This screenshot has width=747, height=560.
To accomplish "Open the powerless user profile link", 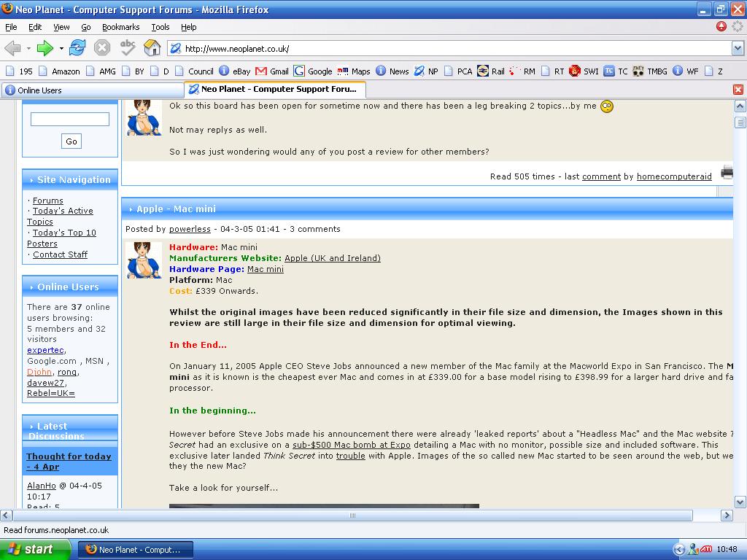I will tap(190, 229).
